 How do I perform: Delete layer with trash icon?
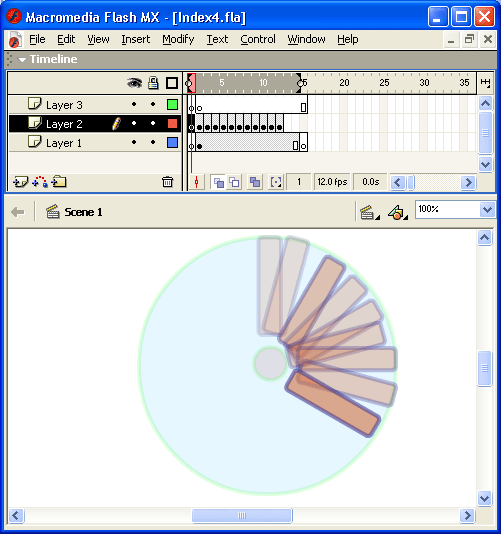(167, 182)
